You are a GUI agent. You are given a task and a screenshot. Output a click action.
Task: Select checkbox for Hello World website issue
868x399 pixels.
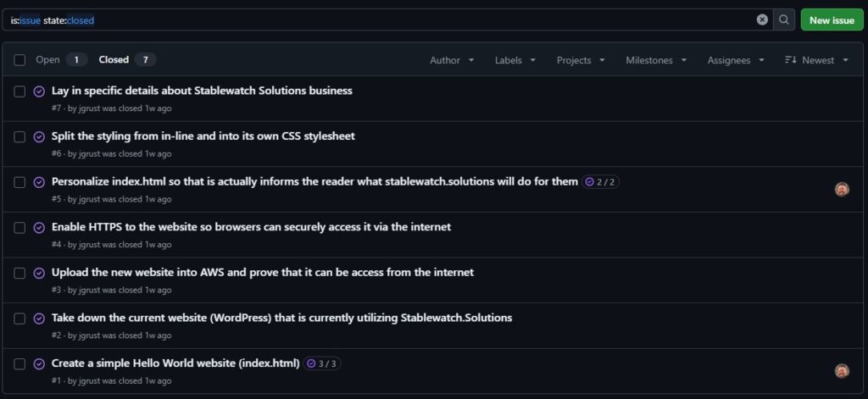(x=20, y=363)
